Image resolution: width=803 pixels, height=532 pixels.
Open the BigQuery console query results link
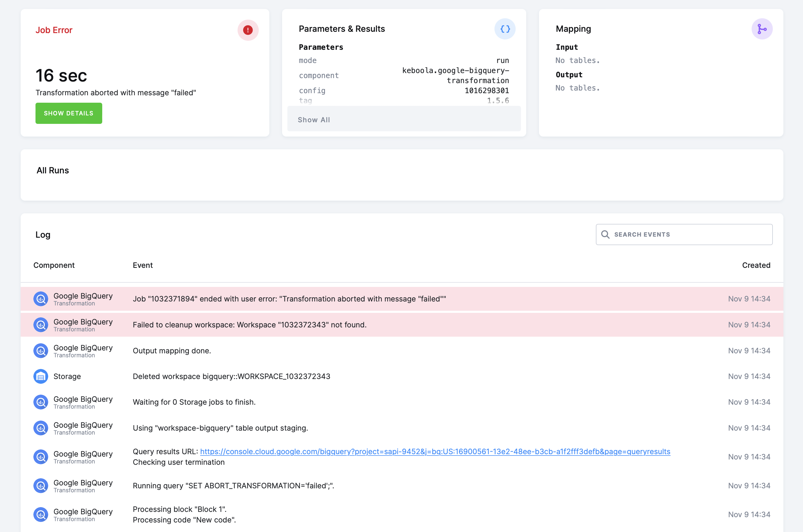435,452
